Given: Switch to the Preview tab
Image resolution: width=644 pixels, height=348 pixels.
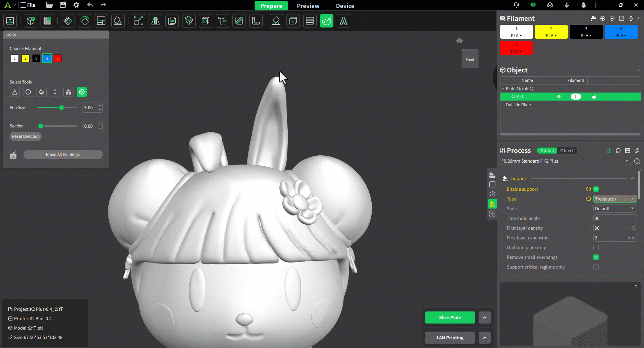Looking at the screenshot, I should point(308,6).
